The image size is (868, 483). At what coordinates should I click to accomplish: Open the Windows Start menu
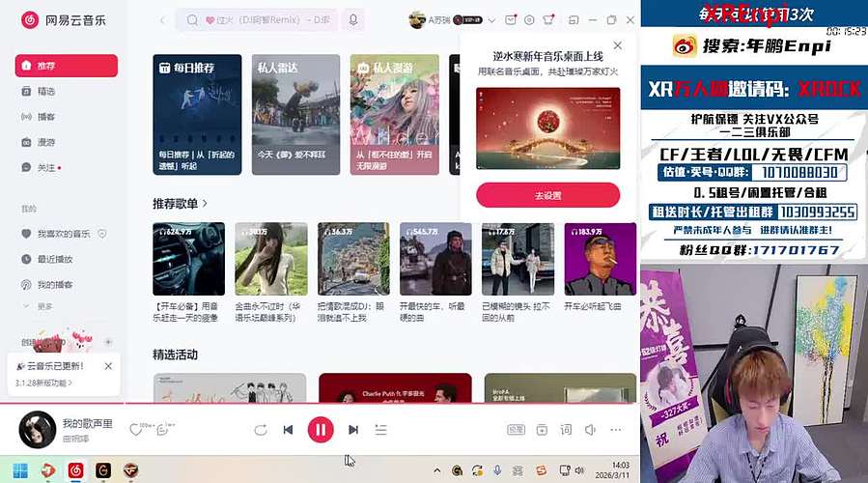[x=20, y=470]
